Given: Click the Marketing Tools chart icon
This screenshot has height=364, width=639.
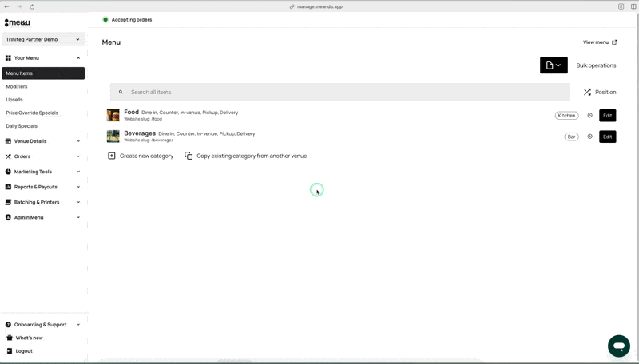Looking at the screenshot, I should (8, 172).
